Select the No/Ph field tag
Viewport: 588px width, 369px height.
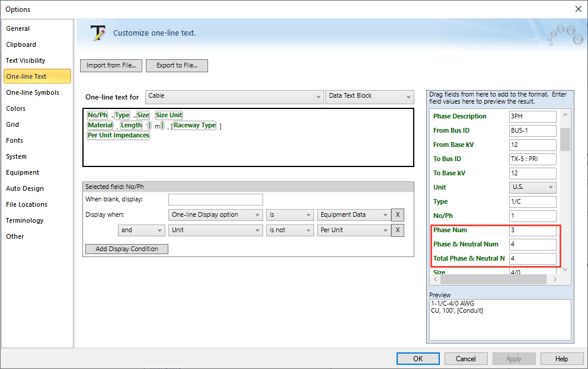[97, 115]
